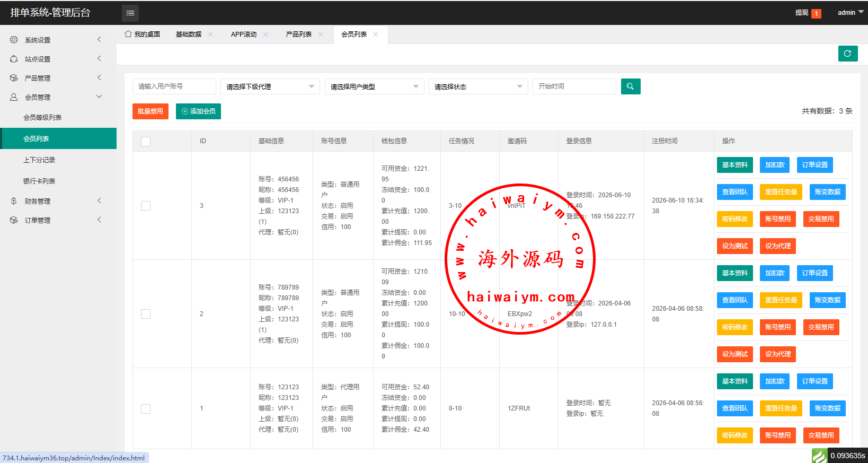Image resolution: width=868 pixels, height=463 pixels.
Task: Open 会员等级列表 in sidebar
Action: [58, 117]
